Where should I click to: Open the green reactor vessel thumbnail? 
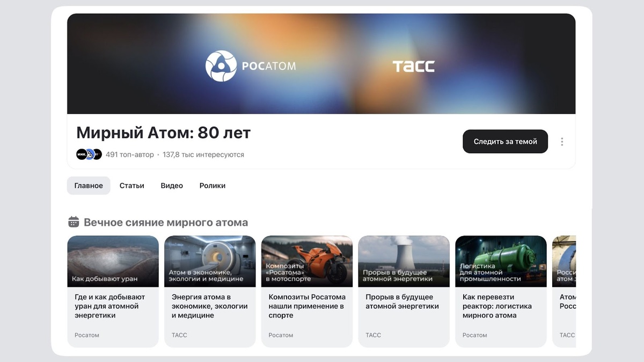coord(501,261)
